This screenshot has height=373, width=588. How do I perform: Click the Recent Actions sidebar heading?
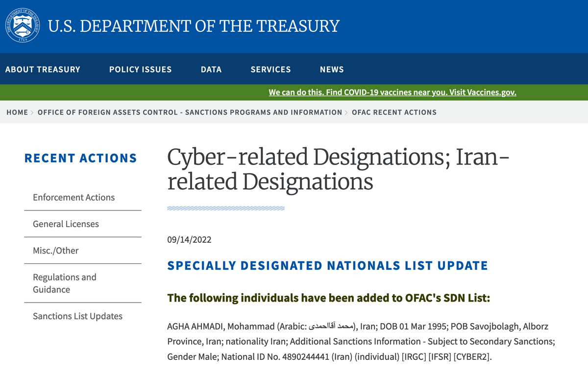81,158
